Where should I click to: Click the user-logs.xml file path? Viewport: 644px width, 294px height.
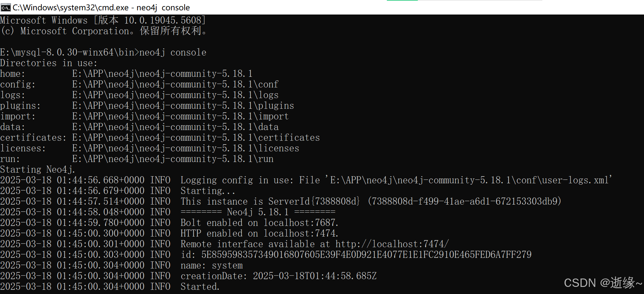pos(471,180)
